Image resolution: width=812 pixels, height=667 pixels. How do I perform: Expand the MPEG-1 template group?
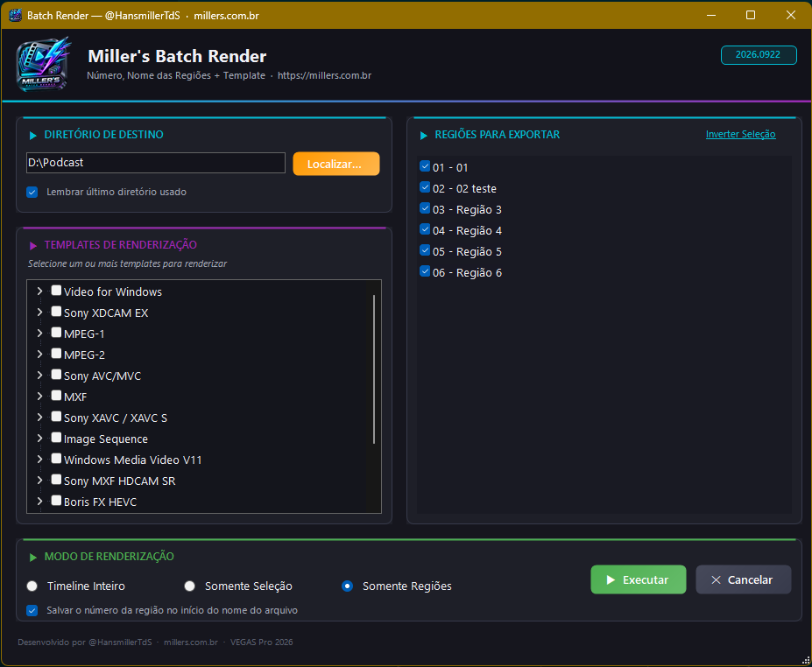[x=40, y=333]
